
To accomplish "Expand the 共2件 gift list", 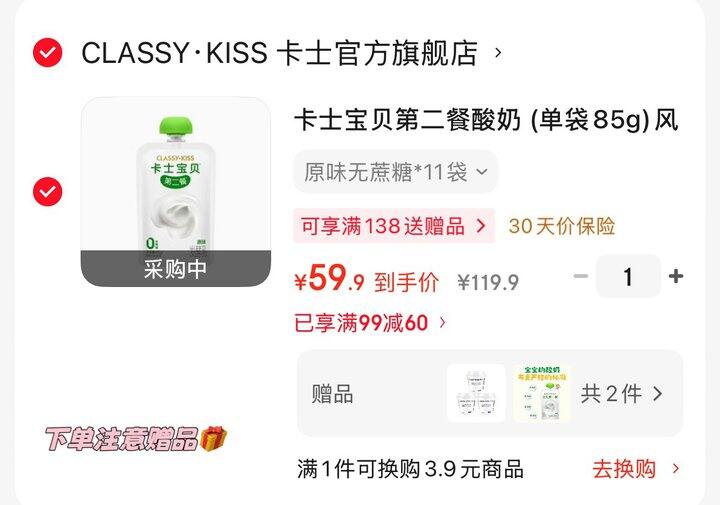I will pos(622,394).
